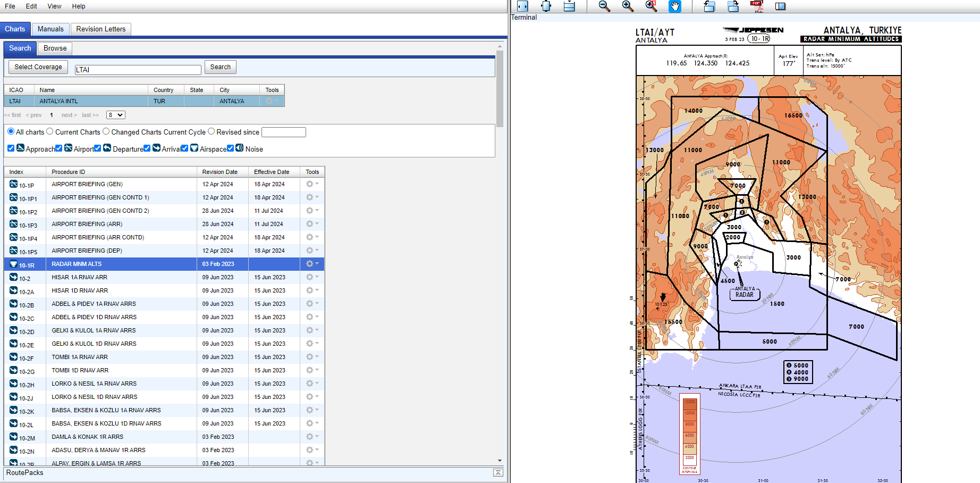Switch to the Manuals tab
The height and width of the screenshot is (483, 980).
coord(50,29)
